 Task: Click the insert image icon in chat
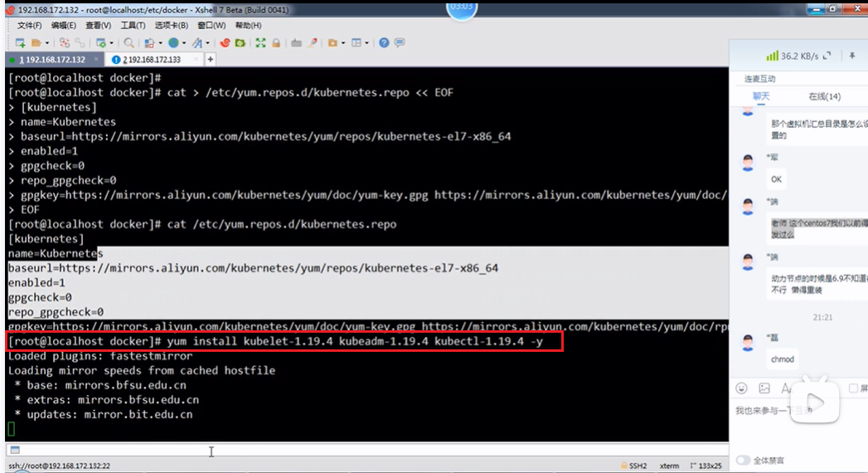[x=764, y=388]
